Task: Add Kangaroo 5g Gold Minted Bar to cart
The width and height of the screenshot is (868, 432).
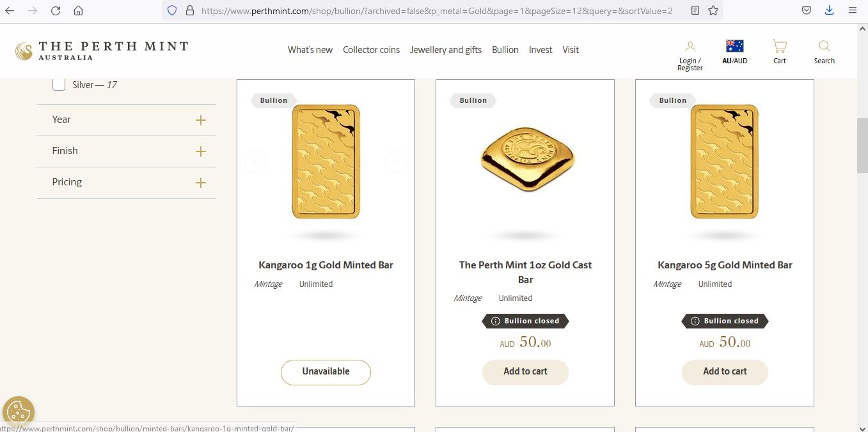Action: 725,372
